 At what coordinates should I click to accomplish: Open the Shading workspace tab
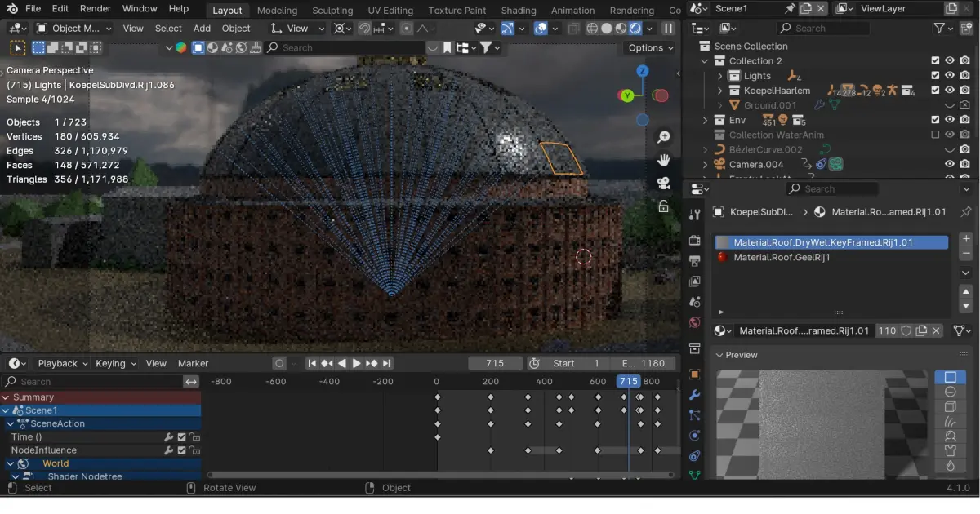[x=519, y=11]
